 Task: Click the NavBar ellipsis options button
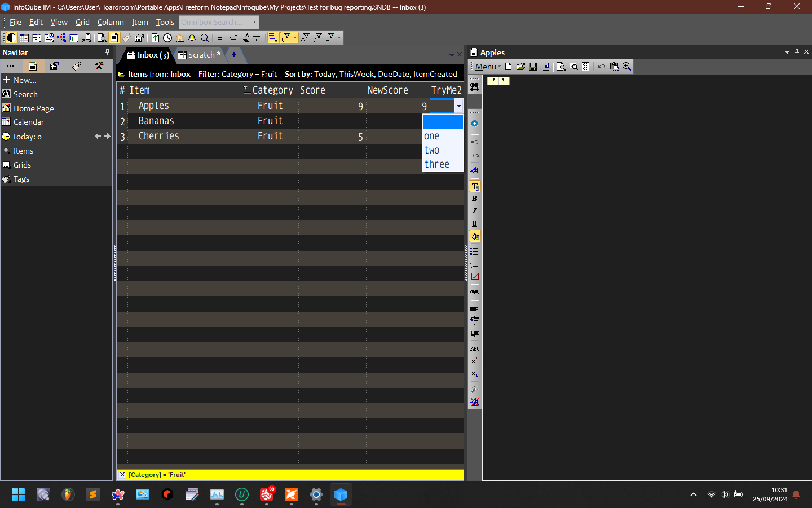[x=11, y=66]
